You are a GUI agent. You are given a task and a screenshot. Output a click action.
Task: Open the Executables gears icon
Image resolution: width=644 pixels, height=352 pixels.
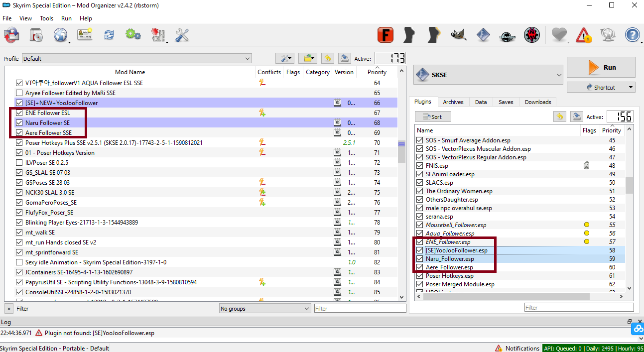(x=133, y=35)
